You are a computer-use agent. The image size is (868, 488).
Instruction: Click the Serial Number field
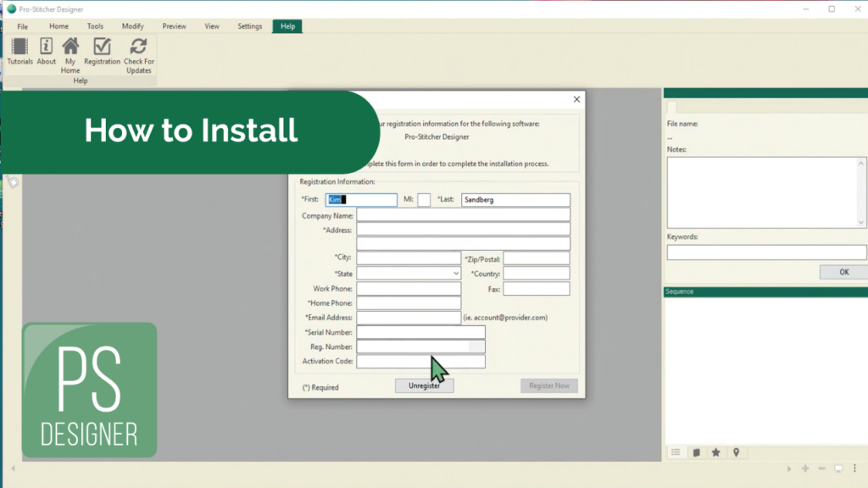(x=420, y=332)
